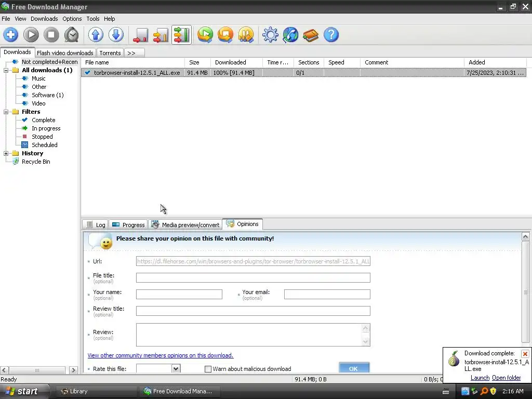The image size is (532, 399).
Task: Open settings gear icon in toolbar
Action: [x=270, y=35]
